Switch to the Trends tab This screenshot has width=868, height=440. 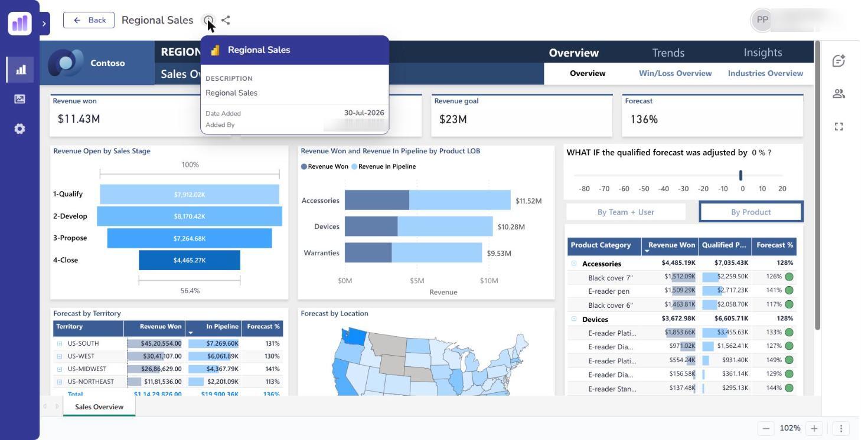pos(668,52)
